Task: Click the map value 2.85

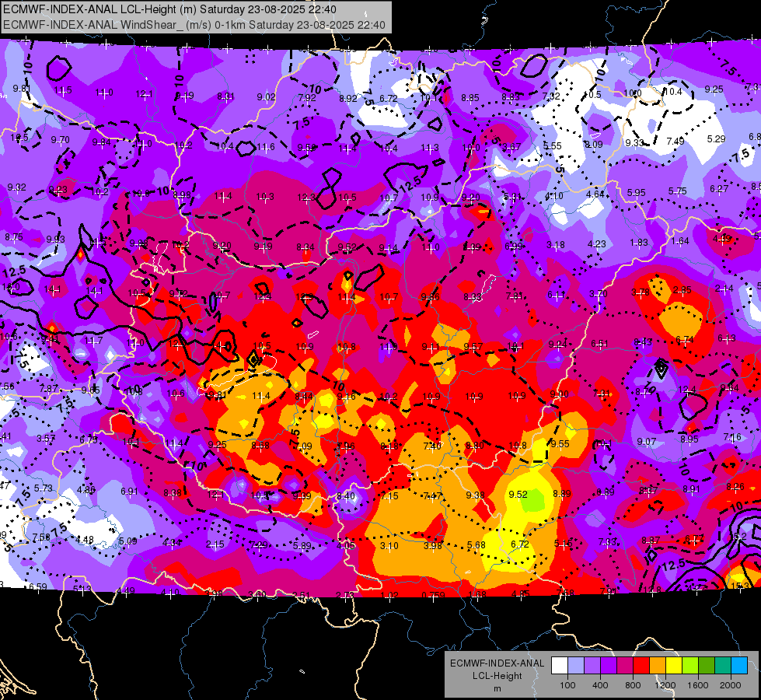Action: (682, 290)
